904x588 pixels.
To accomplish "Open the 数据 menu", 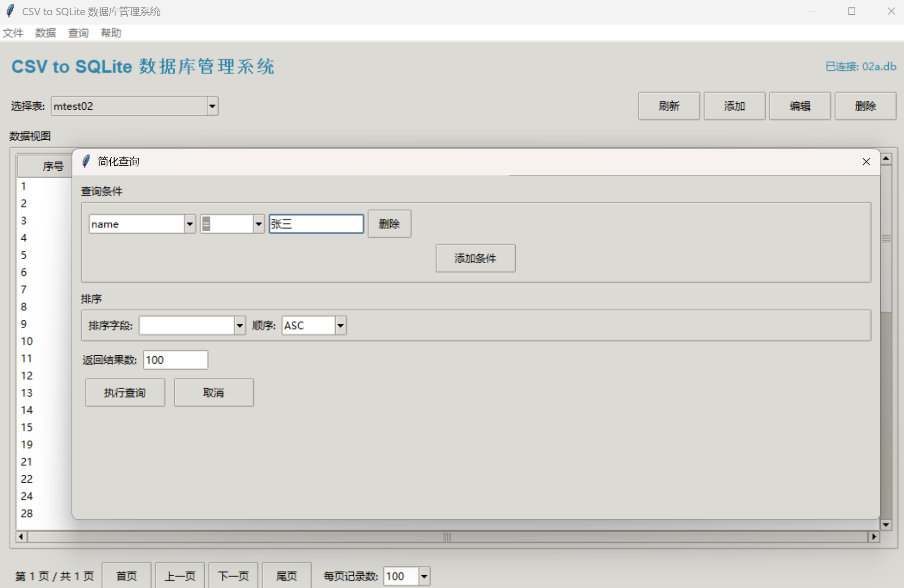I will coord(45,32).
